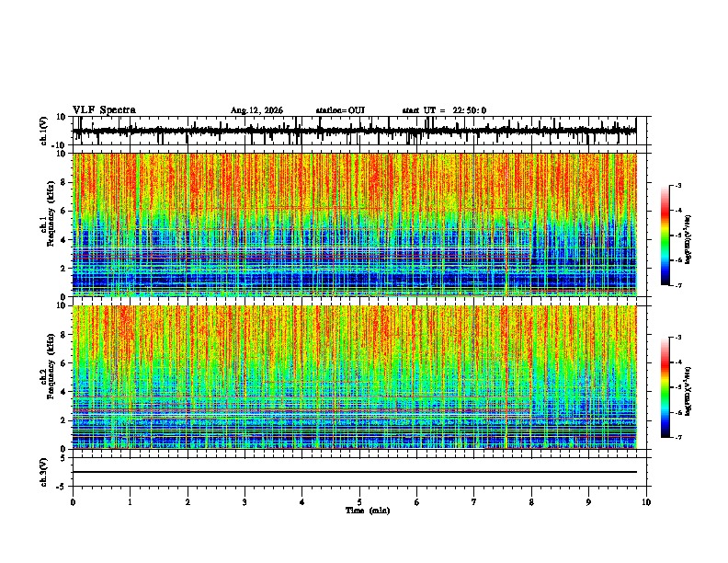Click the ch.2 spectrogram plot area
Screen dimensions: 728x563
tap(354, 377)
